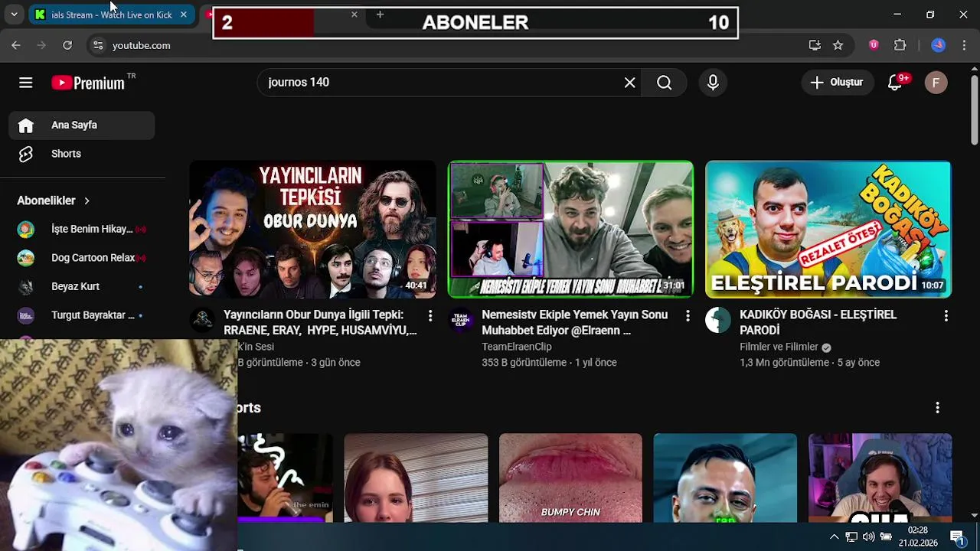Open Shorts from the sidebar icon
Screen dimensions: 980x551
tap(26, 154)
